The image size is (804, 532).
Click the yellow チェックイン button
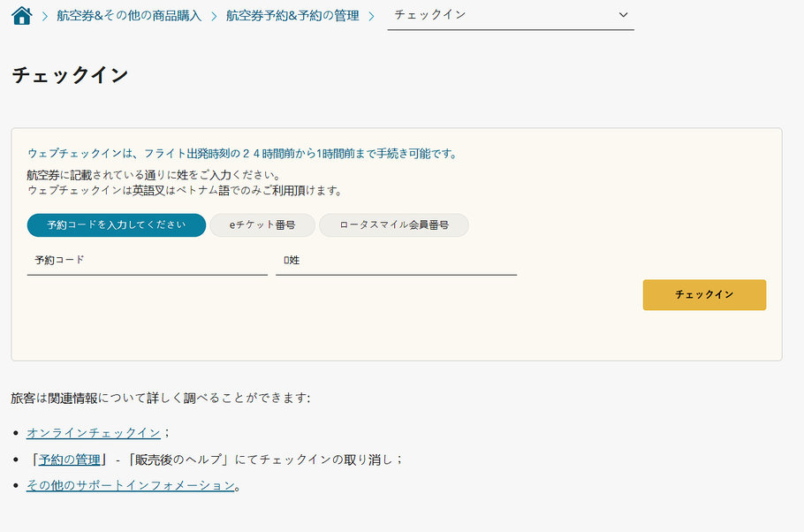point(704,295)
